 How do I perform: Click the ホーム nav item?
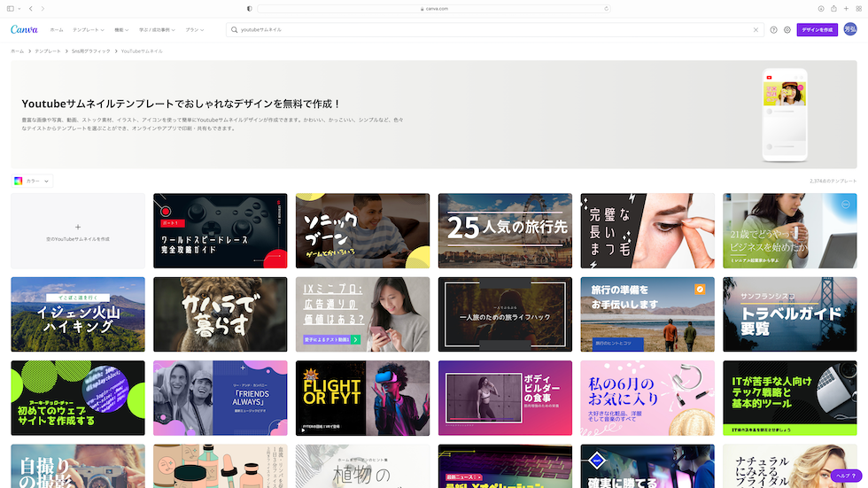point(57,30)
